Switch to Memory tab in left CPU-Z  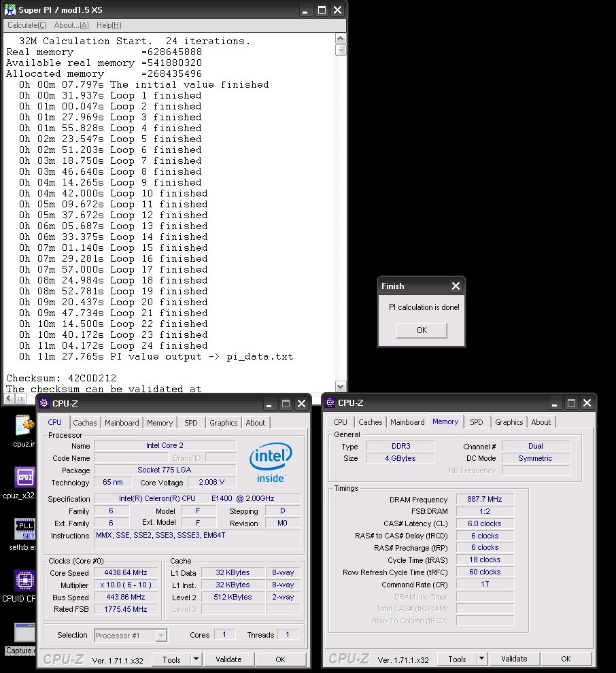tap(160, 423)
